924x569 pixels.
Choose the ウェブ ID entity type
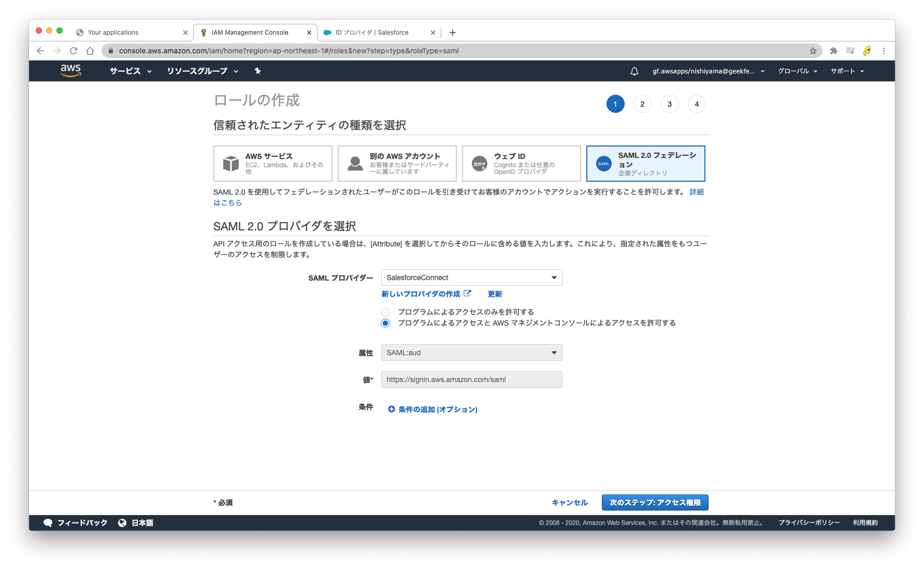pos(522,164)
